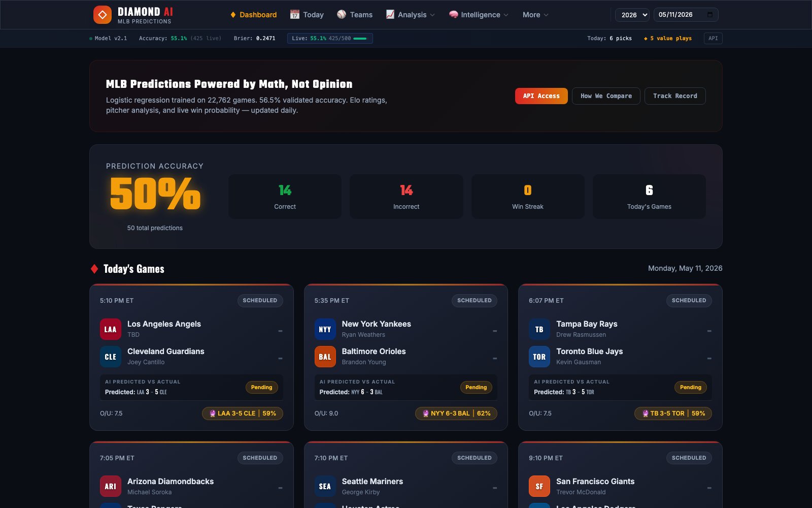Viewport: 812px width, 508px height.
Task: Click the SEA team badge
Action: 325,486
